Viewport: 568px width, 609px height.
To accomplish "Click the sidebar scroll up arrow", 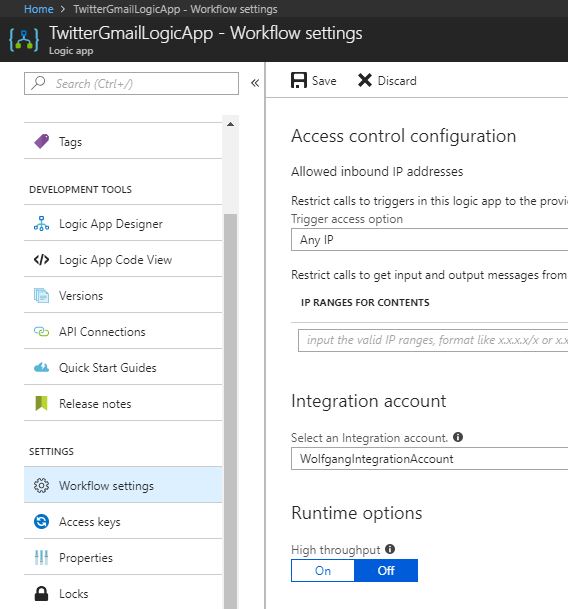I will pos(230,124).
